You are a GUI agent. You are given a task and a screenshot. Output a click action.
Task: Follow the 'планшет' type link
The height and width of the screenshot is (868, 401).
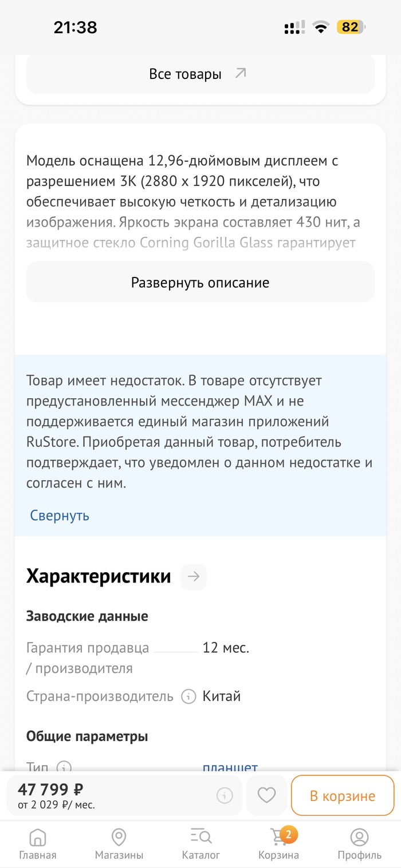[230, 767]
